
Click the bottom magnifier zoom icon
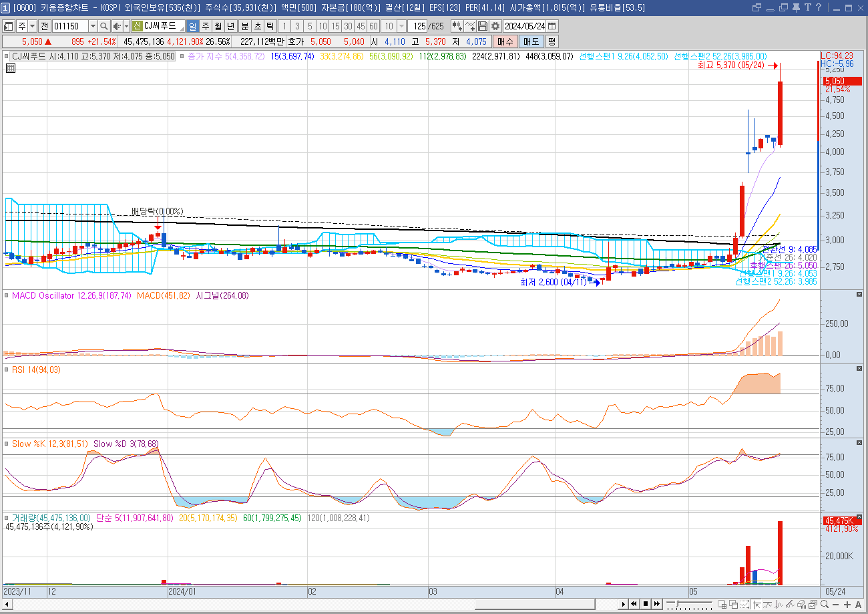click(825, 604)
